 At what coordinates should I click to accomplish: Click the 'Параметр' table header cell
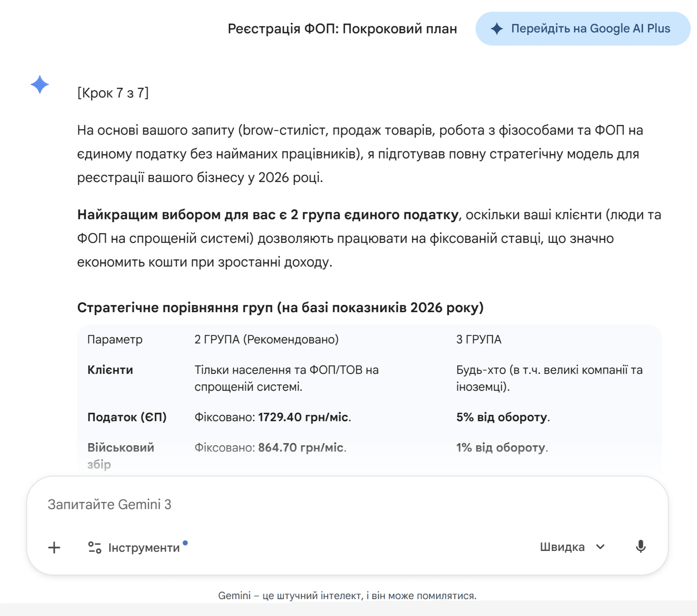point(115,339)
